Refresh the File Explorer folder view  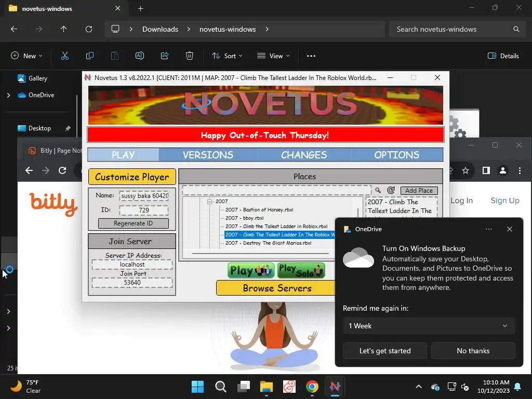click(x=89, y=29)
